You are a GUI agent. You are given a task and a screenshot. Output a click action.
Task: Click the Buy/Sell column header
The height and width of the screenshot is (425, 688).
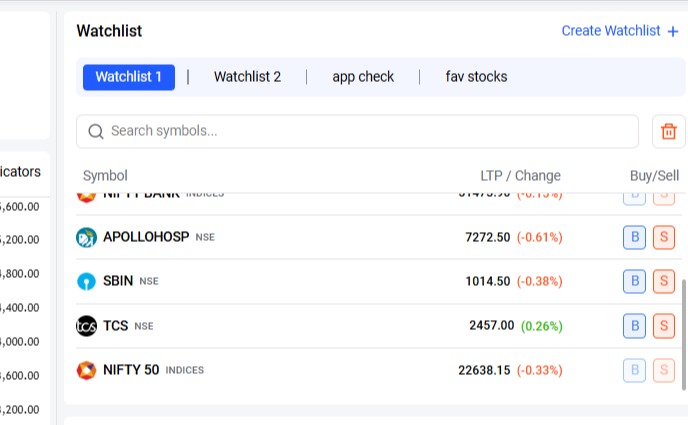654,176
